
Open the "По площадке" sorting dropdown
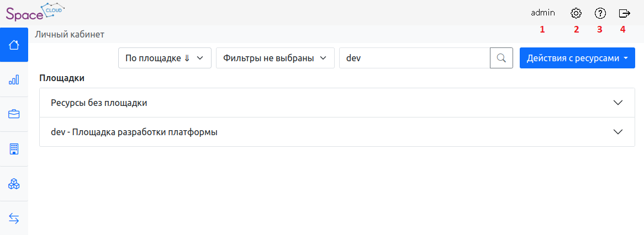165,58
